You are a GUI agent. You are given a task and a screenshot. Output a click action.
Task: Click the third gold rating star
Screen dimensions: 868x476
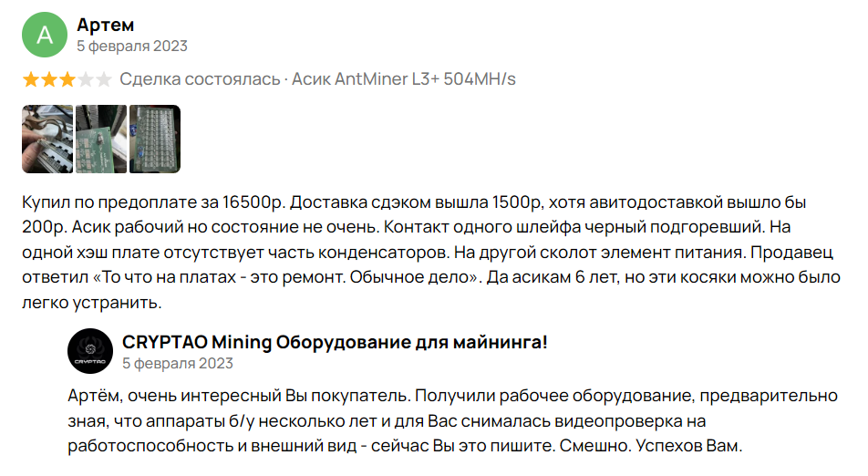[67, 79]
